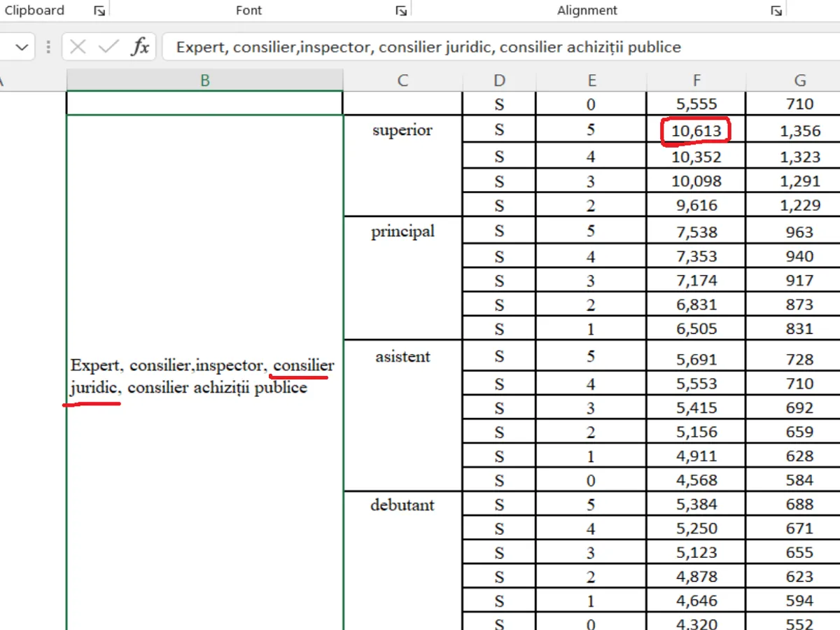Open the Font settings dialog launcher
The width and height of the screenshot is (840, 630).
click(x=401, y=10)
